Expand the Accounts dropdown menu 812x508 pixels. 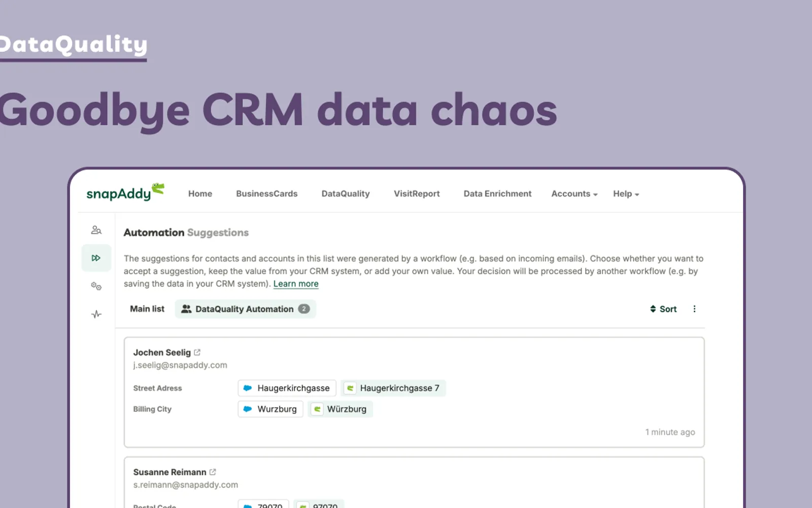(574, 194)
